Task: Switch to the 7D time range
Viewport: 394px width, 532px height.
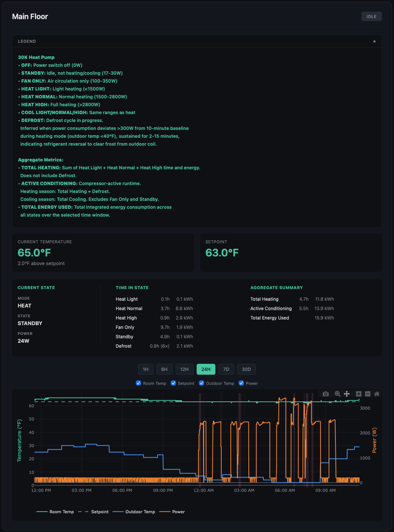Action: coord(226,369)
